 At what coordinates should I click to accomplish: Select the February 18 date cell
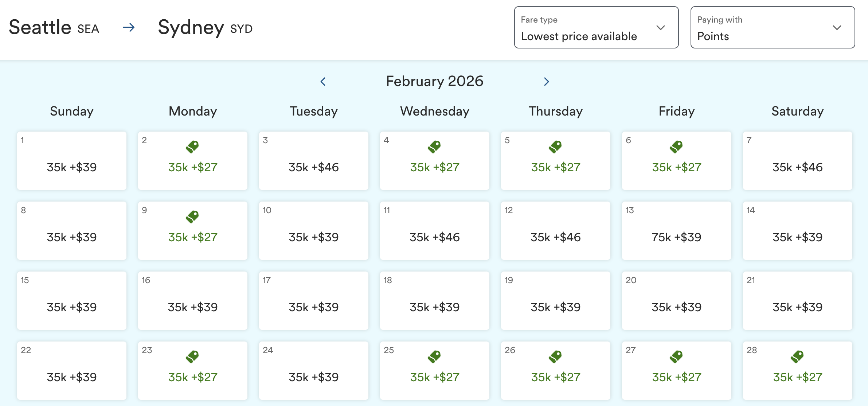tap(434, 301)
